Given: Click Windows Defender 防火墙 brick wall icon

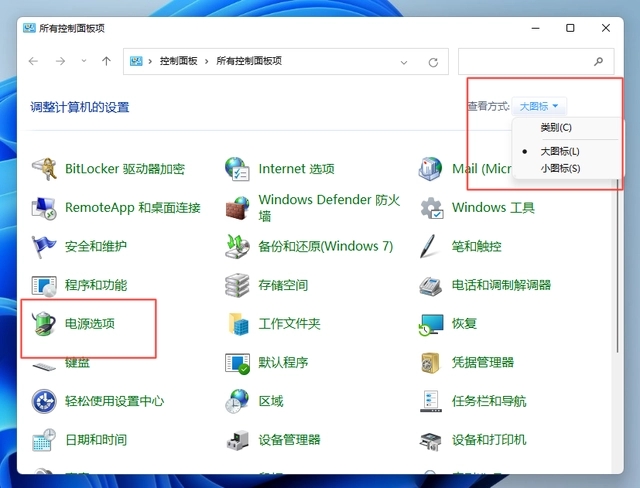Looking at the screenshot, I should pyautogui.click(x=237, y=208).
